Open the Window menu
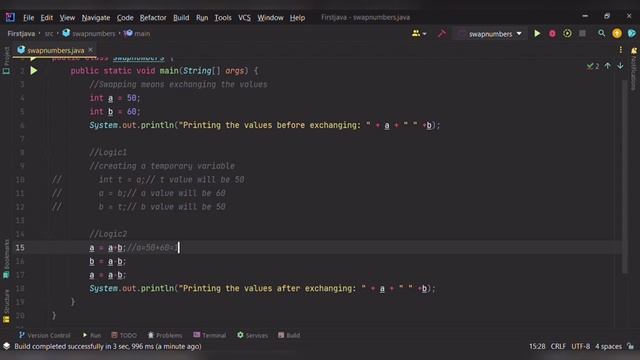 point(270,18)
